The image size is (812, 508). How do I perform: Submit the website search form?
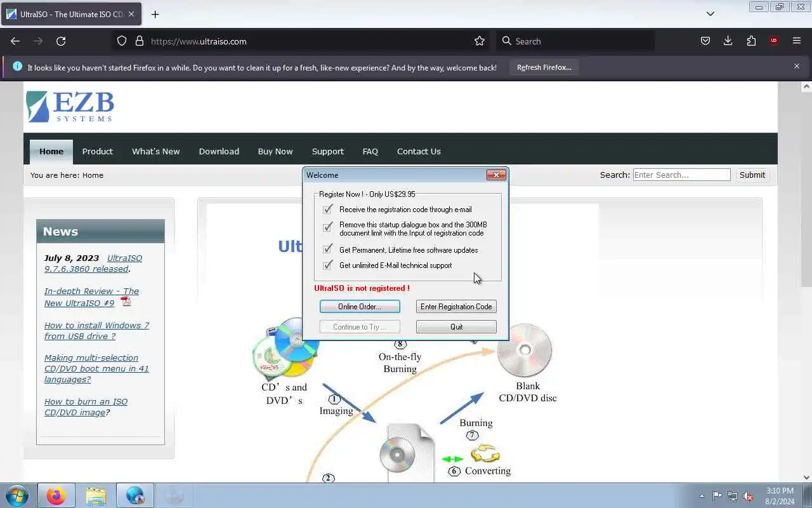point(752,175)
